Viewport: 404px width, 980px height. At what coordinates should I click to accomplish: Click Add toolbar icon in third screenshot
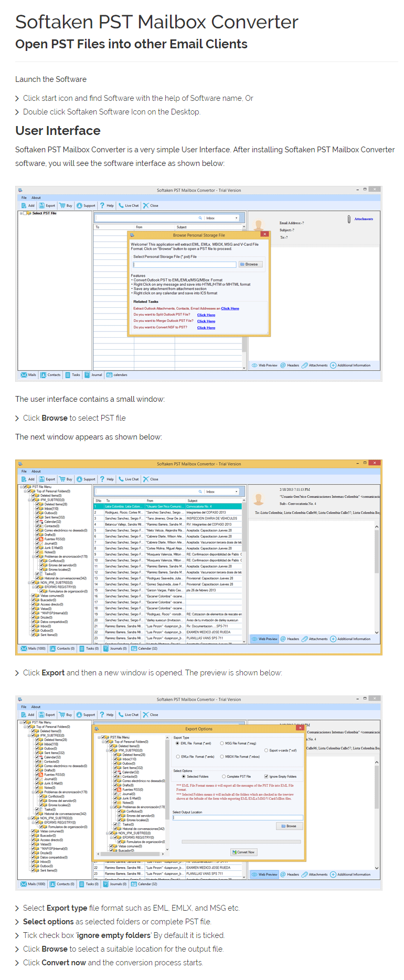point(24,714)
